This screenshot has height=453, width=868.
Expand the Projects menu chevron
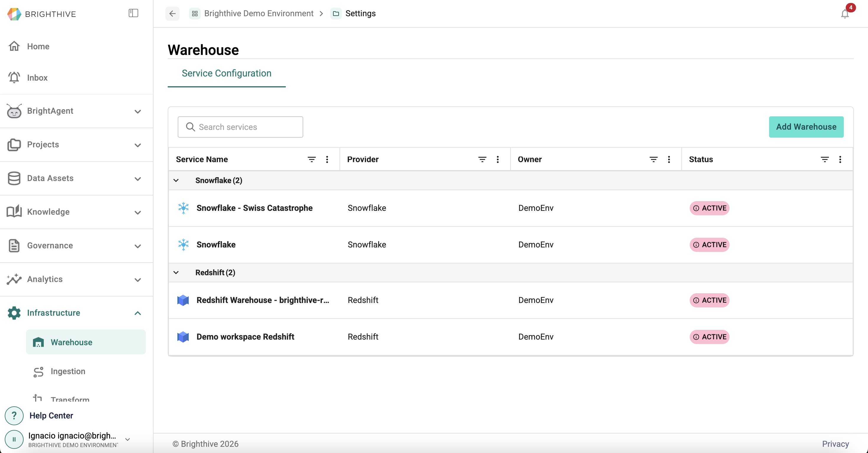(x=138, y=145)
